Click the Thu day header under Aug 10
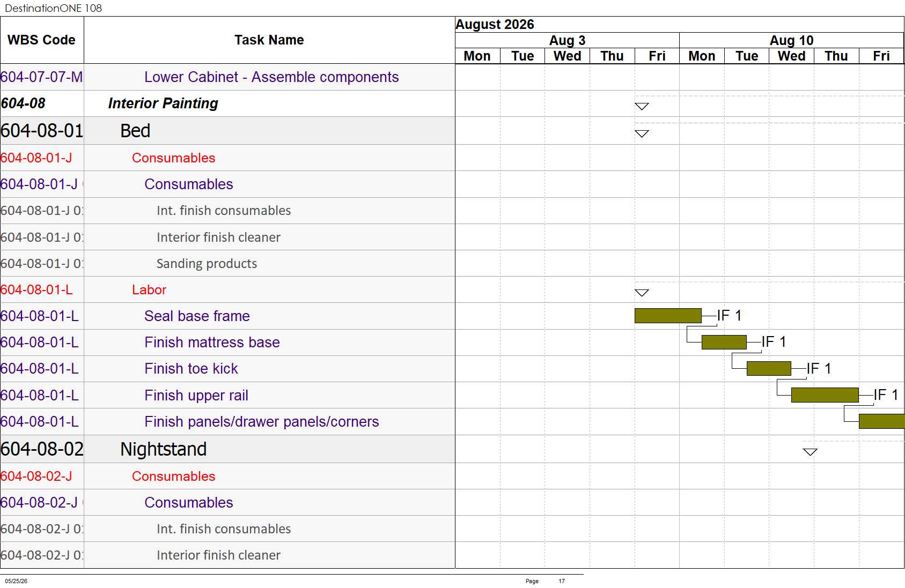This screenshot has height=588, width=905. point(836,56)
